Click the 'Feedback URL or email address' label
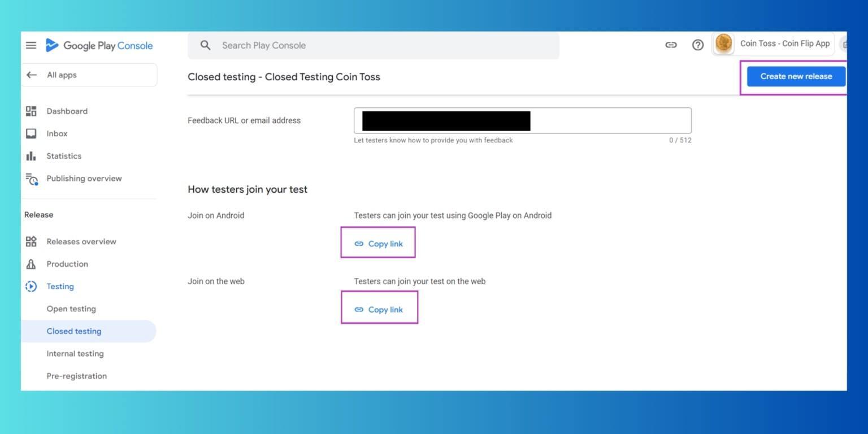 click(x=244, y=120)
